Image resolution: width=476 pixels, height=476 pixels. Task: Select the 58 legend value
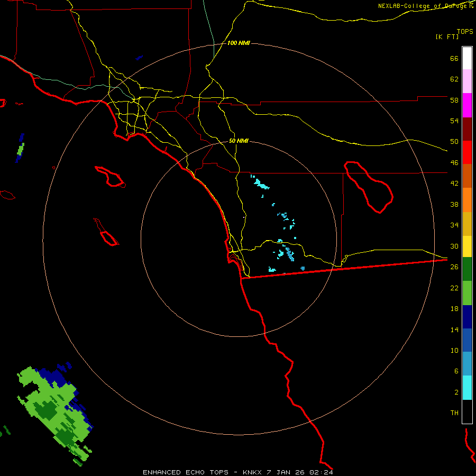[x=454, y=100]
